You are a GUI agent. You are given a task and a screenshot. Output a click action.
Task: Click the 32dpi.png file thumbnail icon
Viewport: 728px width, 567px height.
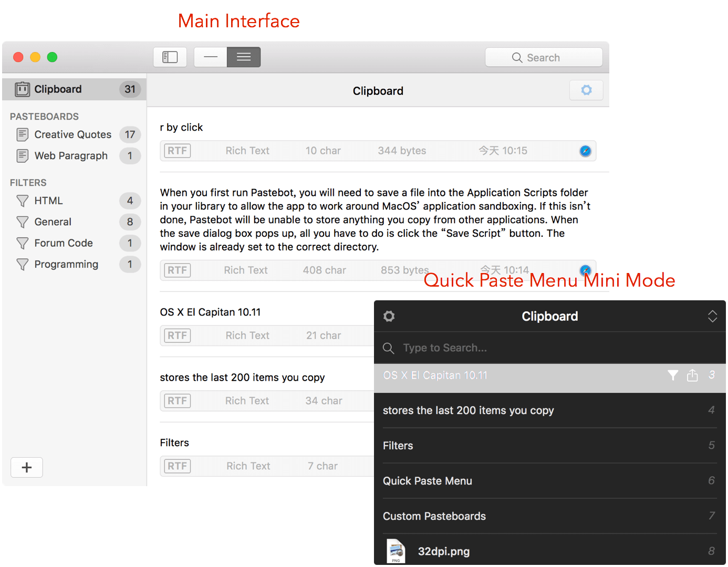coord(396,551)
